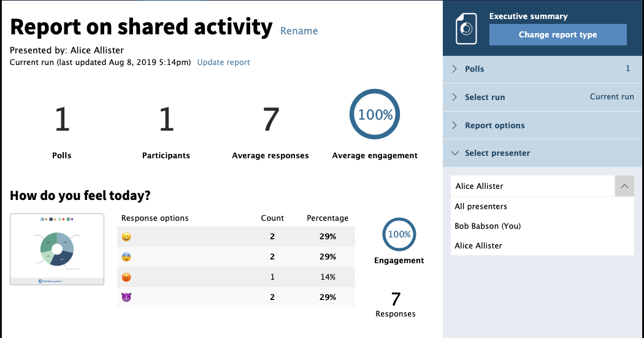Pick Alice Allister in the dropdown list
Screen dimensions: 644x338
pyautogui.click(x=478, y=246)
